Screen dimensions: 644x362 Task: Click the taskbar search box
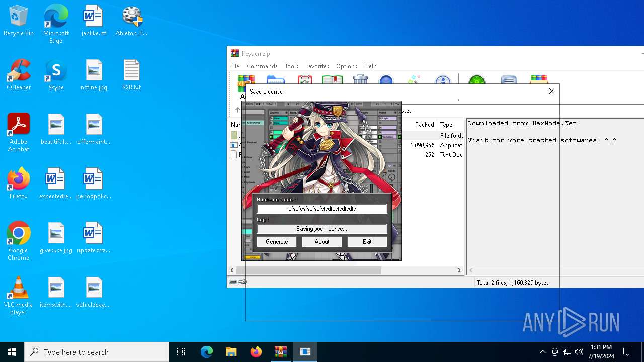(x=97, y=352)
